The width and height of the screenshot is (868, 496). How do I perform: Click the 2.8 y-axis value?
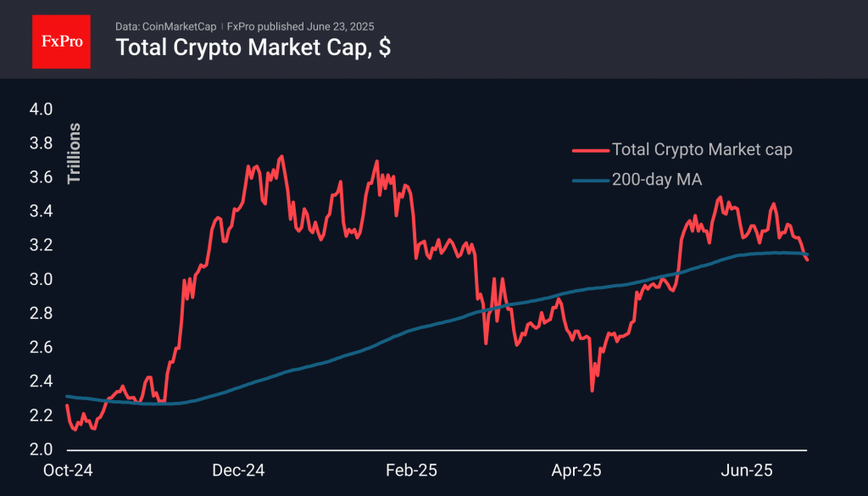pos(42,314)
